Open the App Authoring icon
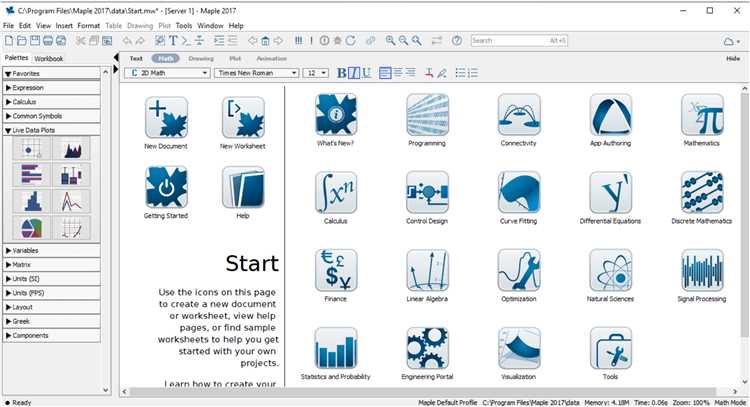This screenshot has height=407, width=750. 611,115
